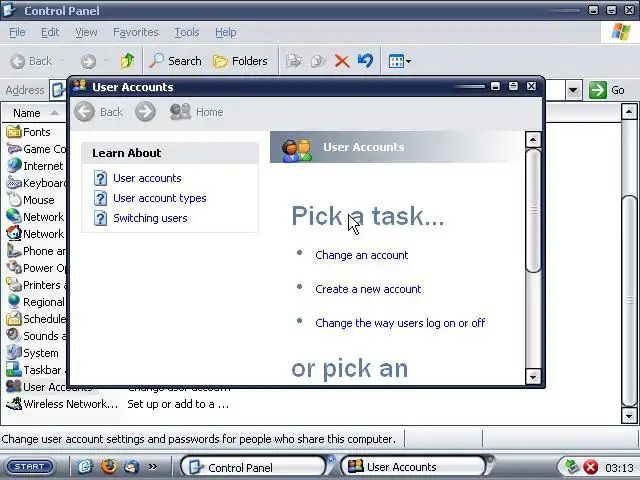Select the Fonts item icon

point(14,132)
